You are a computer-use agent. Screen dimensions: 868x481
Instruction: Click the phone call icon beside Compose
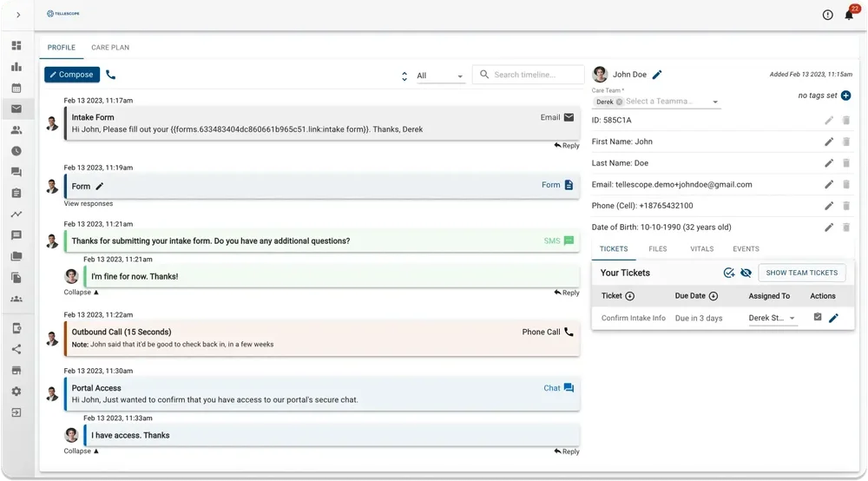(x=111, y=75)
